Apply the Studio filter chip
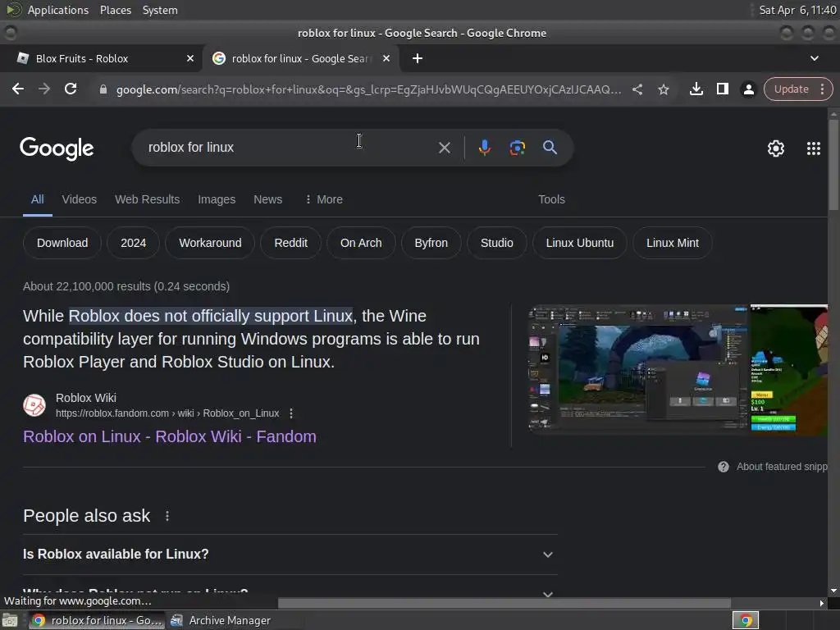The image size is (840, 630). (496, 243)
